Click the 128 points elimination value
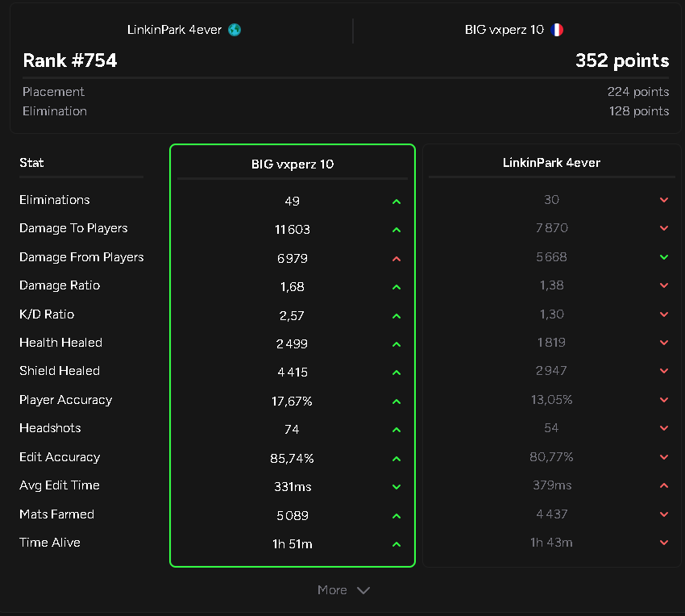 pyautogui.click(x=639, y=111)
